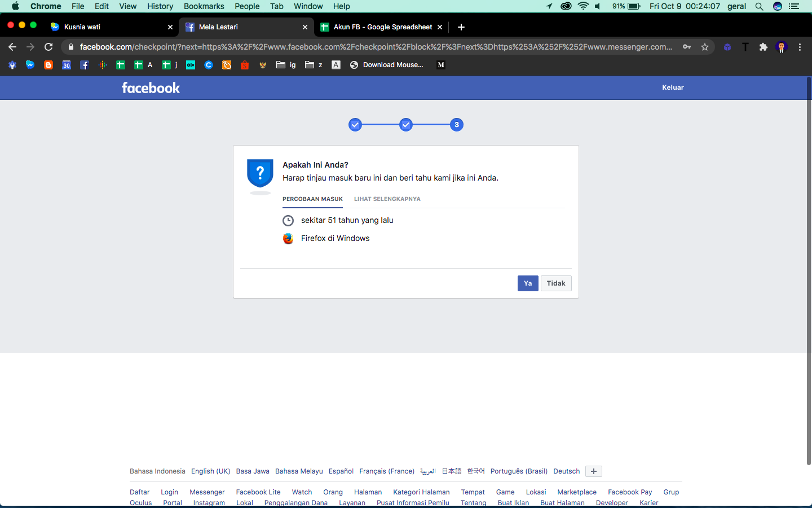Go back in browser history

pyautogui.click(x=12, y=47)
